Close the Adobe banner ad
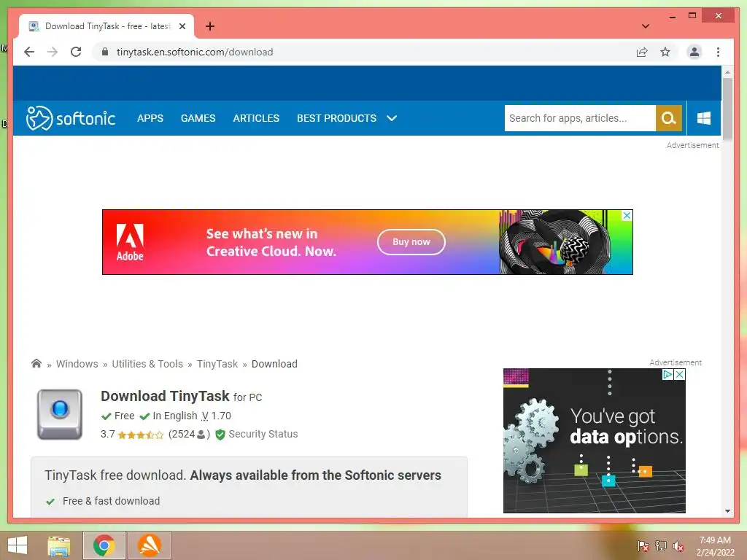Image resolution: width=747 pixels, height=560 pixels. pos(627,215)
